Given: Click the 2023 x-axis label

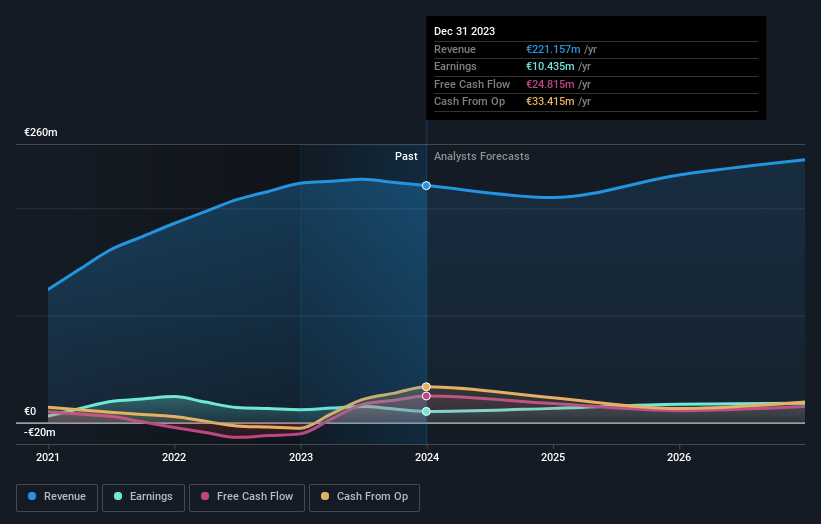Looking at the screenshot, I should point(301,458).
